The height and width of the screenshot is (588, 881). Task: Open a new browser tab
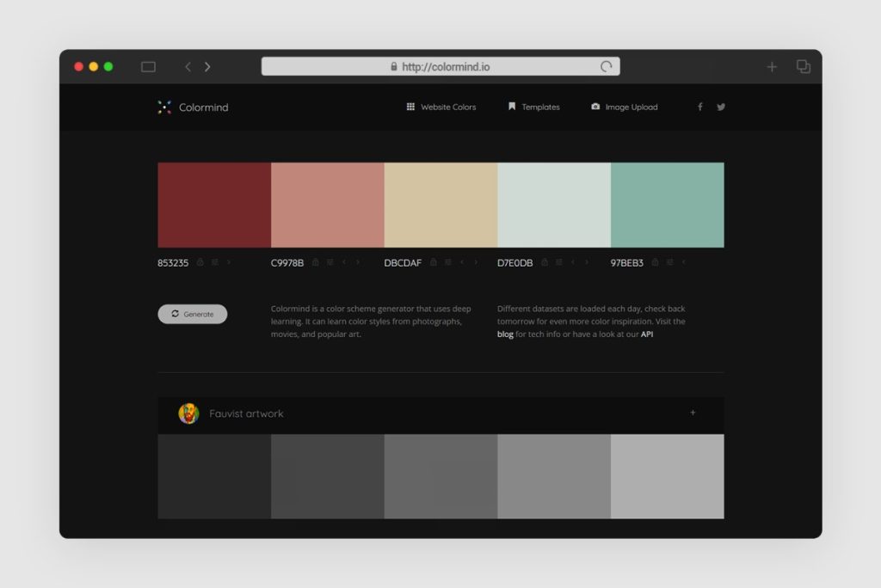pyautogui.click(x=772, y=67)
